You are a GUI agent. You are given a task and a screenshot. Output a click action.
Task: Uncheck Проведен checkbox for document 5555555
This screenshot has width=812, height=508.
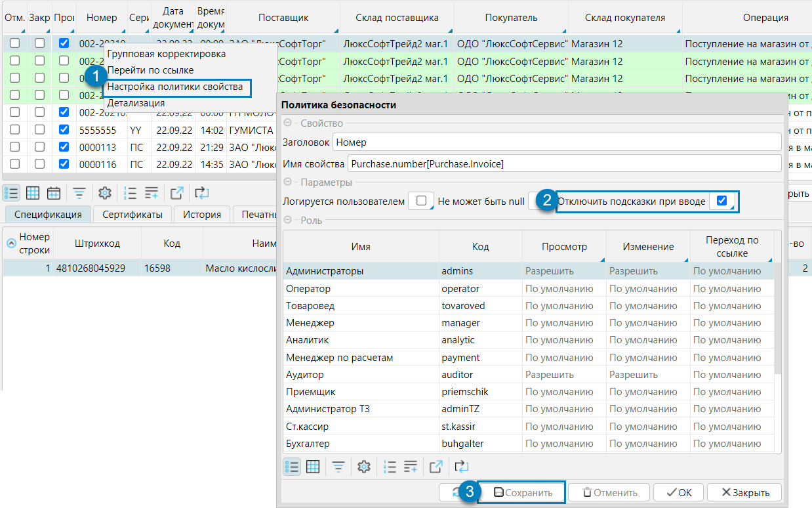click(x=64, y=130)
